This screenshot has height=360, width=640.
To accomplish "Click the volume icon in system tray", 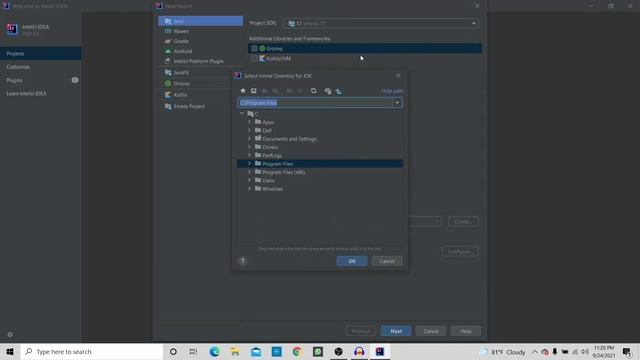I will tap(585, 351).
